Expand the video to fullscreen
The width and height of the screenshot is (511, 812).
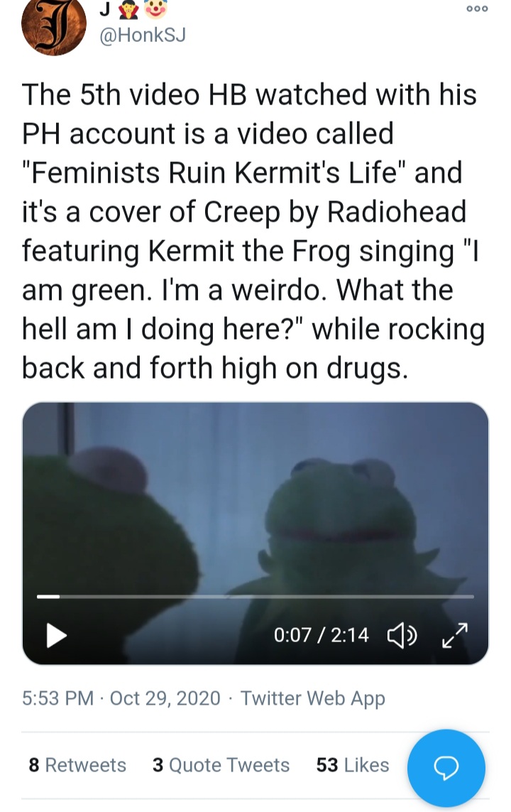click(x=455, y=635)
